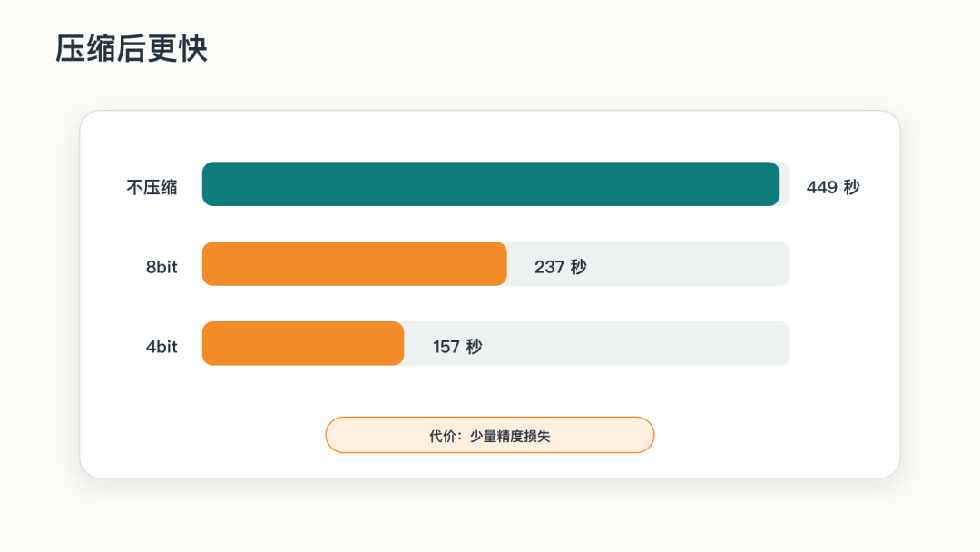Image resolution: width=980 pixels, height=552 pixels.
Task: Click the 精度损失 text in the pill
Action: (x=524, y=436)
